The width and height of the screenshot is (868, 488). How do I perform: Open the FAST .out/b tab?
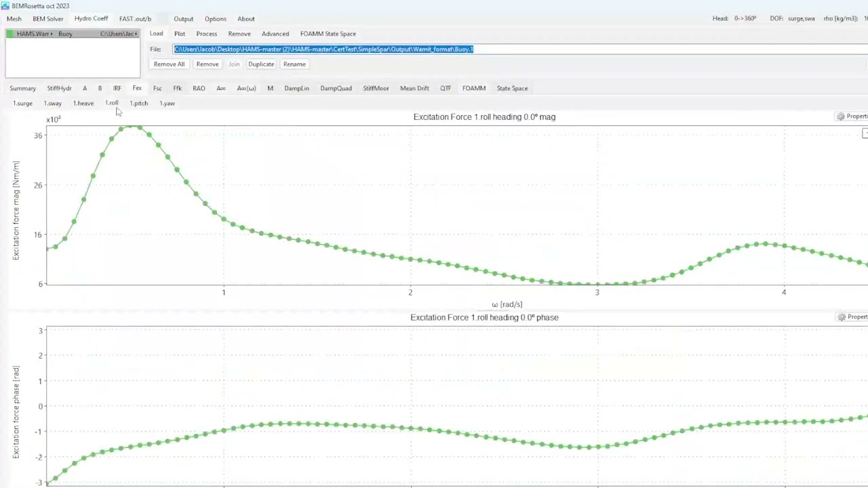tap(135, 19)
